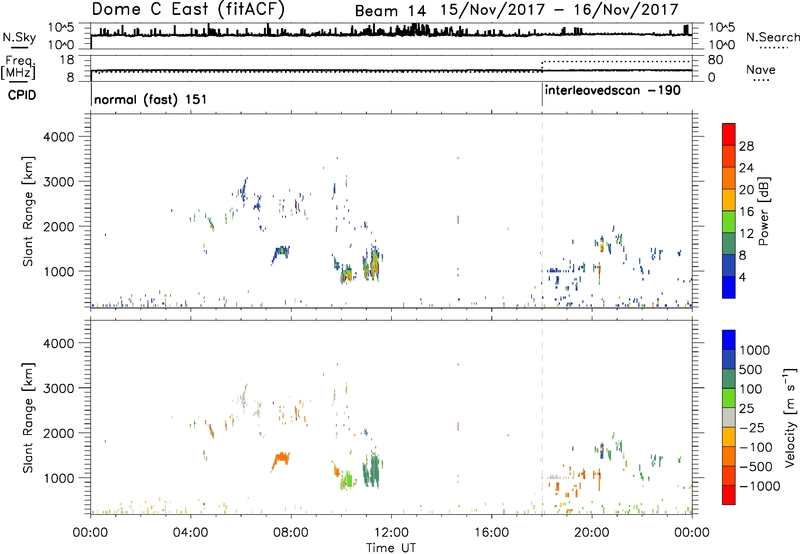This screenshot has width=800, height=554.
Task: Click the "Slant Range [km]" label of velocity panel
Action: pyautogui.click(x=28, y=417)
